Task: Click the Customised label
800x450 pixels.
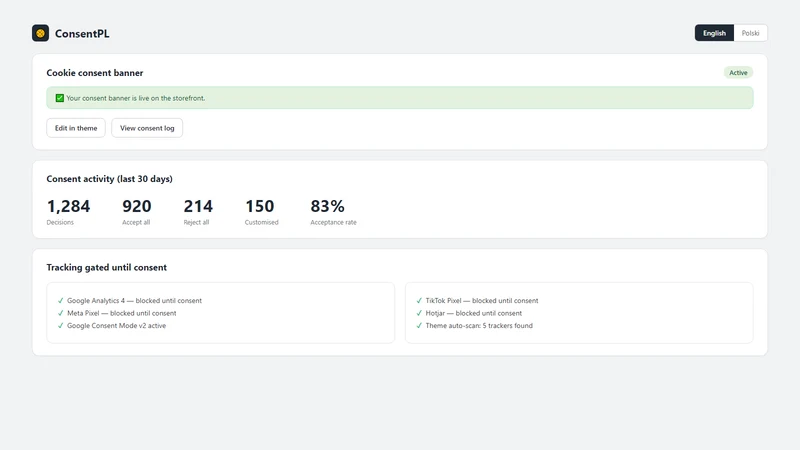Action: pyautogui.click(x=262, y=222)
